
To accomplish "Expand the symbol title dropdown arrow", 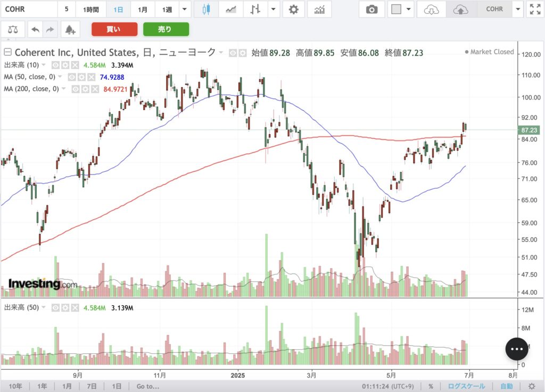I will click(221, 53).
